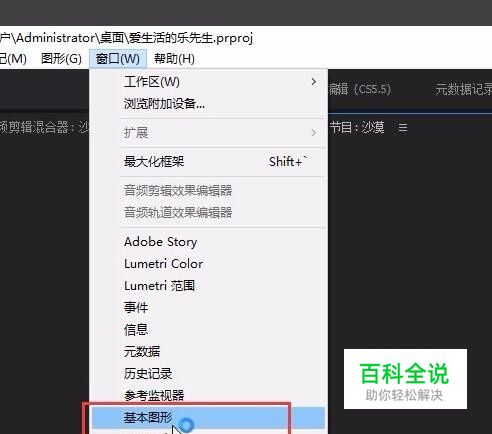Open Adobe Story panel entry
Image resolution: width=492 pixels, height=434 pixels.
coord(209,242)
